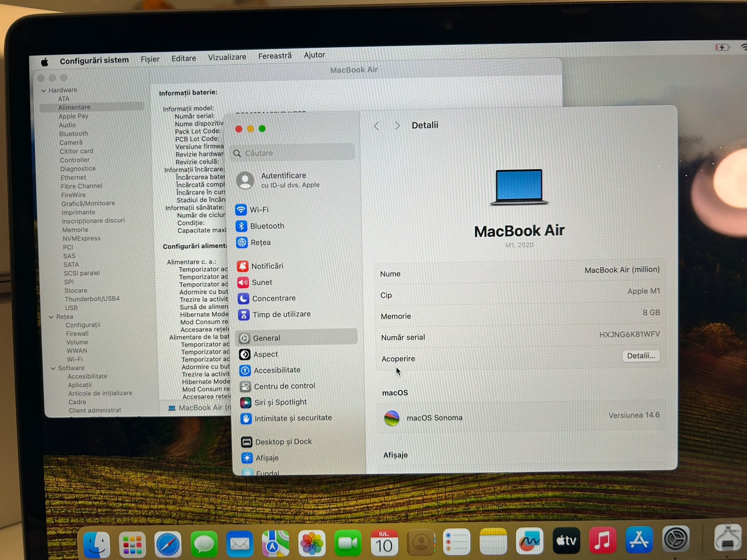
Task: Launch Music from the Dock
Action: click(603, 540)
